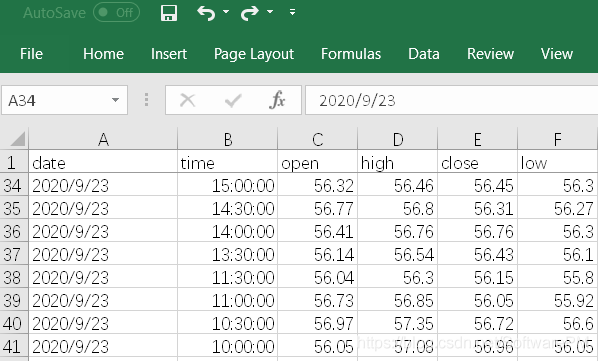Click the 'open' header cell
The image size is (598, 361).
[x=317, y=162]
